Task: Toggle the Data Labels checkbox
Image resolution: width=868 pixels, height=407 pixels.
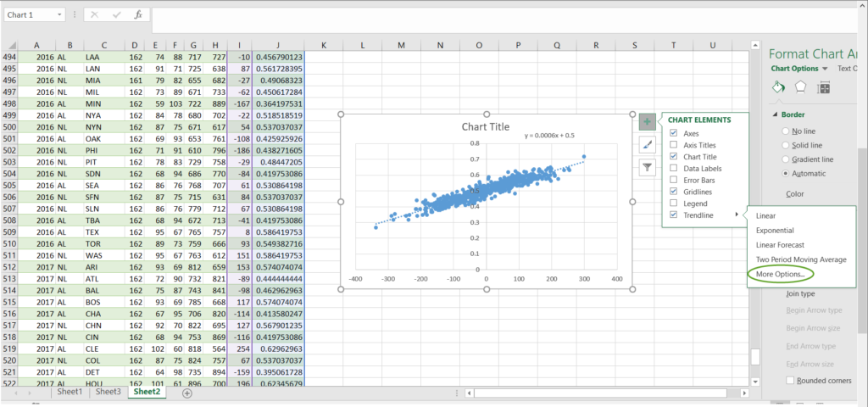Action: [x=674, y=169]
